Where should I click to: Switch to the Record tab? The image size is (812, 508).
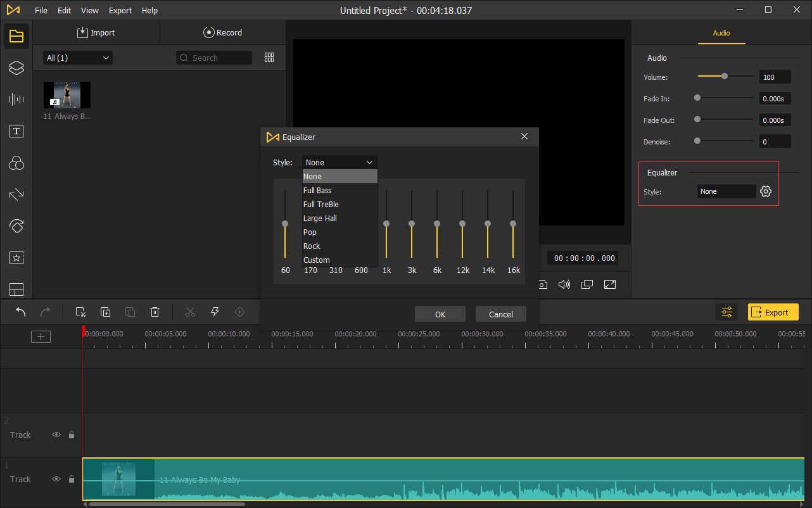(x=223, y=32)
